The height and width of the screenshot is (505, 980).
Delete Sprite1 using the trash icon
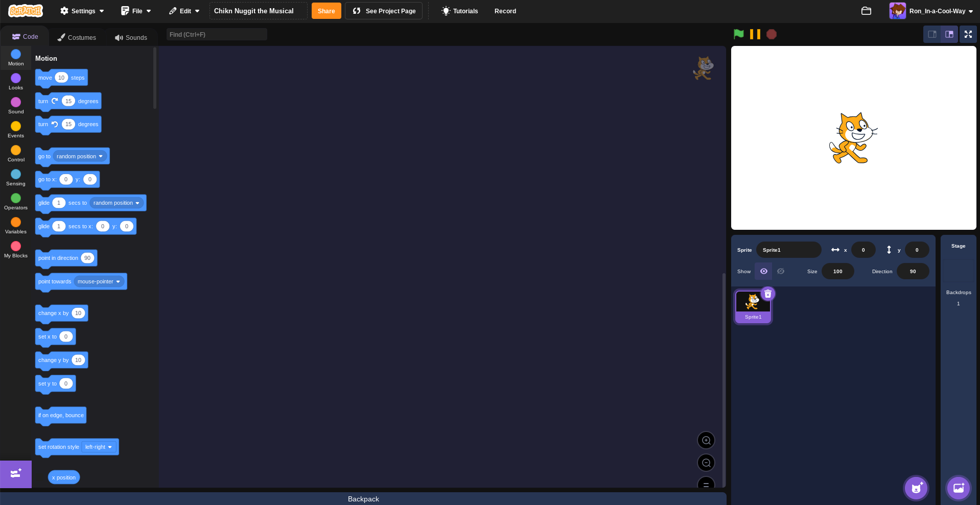pyautogui.click(x=768, y=293)
